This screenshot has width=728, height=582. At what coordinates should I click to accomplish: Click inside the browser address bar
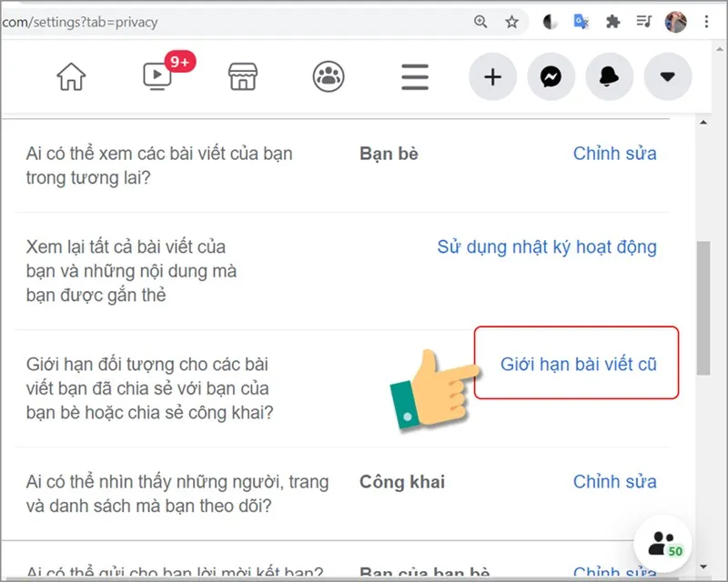pos(227,22)
